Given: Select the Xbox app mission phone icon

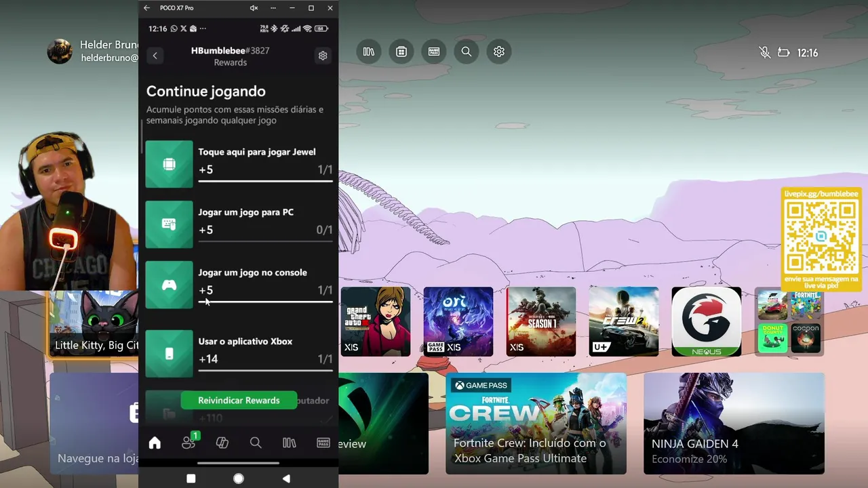Looking at the screenshot, I should pos(169,354).
